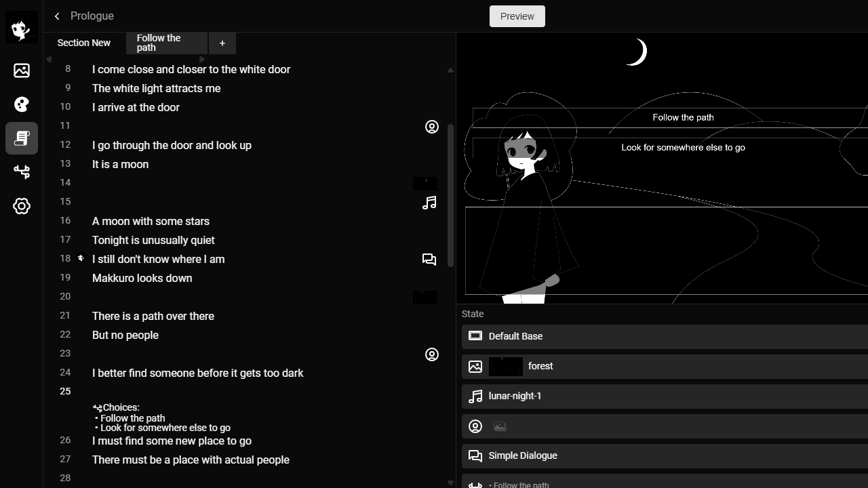
Task: Select line 'Makkuro looks down'
Action: (142, 278)
